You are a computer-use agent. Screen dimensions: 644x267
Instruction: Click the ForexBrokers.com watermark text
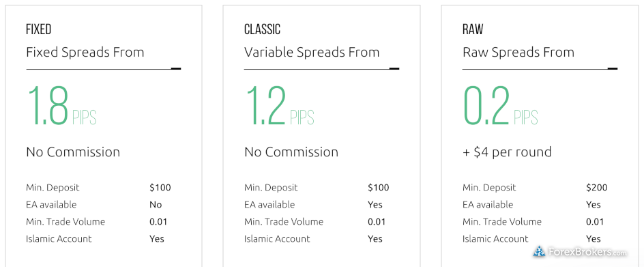tap(588, 252)
